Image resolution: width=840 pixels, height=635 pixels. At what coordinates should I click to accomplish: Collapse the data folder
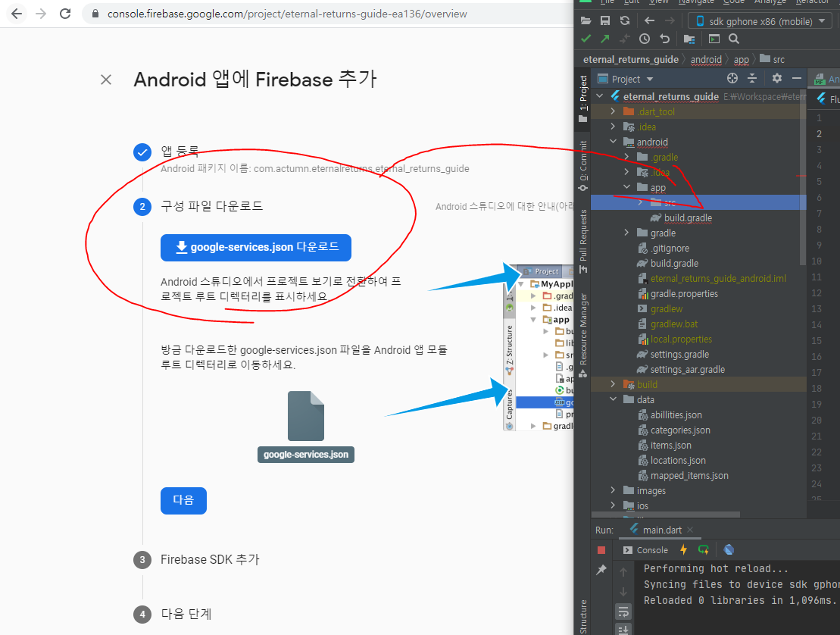tap(614, 400)
